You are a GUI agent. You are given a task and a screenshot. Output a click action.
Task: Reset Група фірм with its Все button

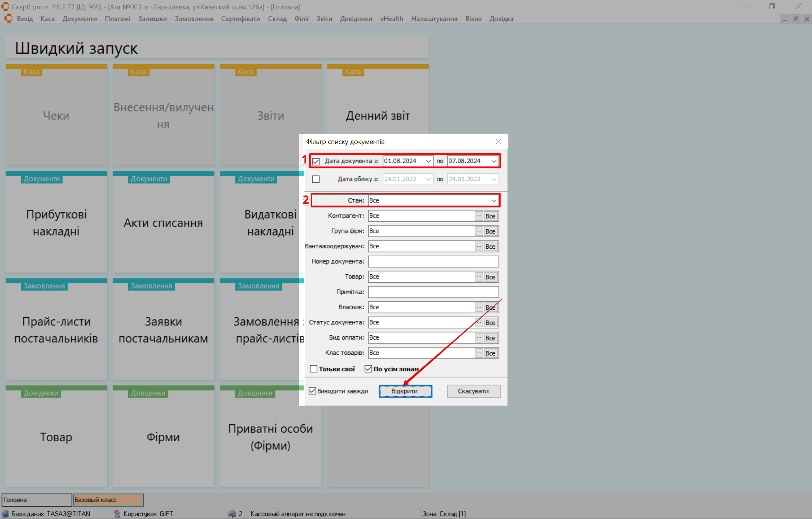pos(490,231)
